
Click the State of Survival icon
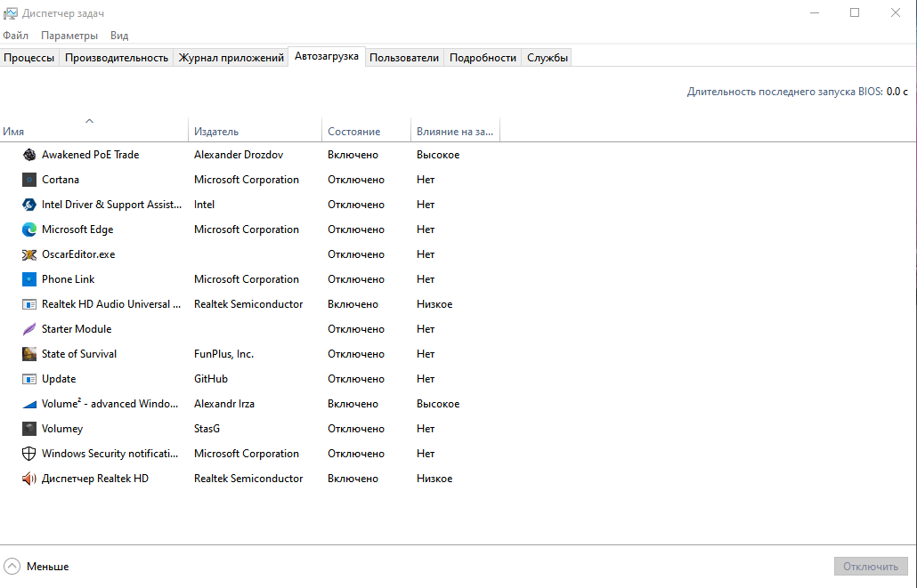(x=29, y=354)
